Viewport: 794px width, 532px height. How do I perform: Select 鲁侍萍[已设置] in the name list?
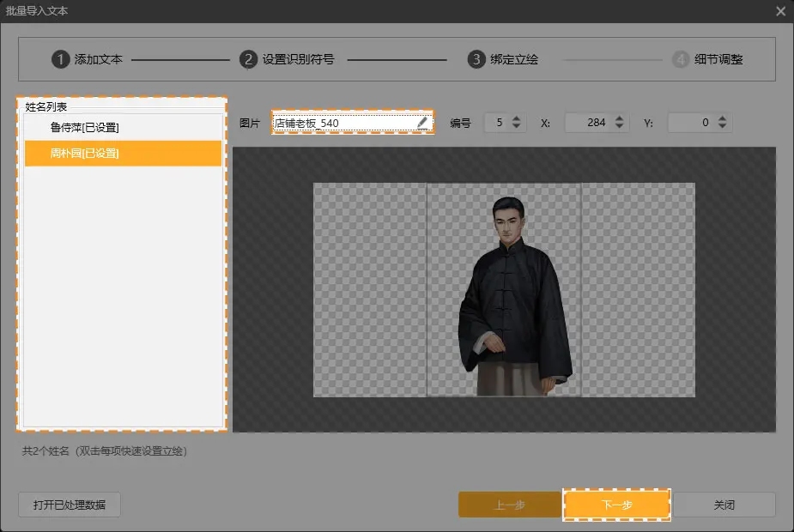(x=123, y=128)
